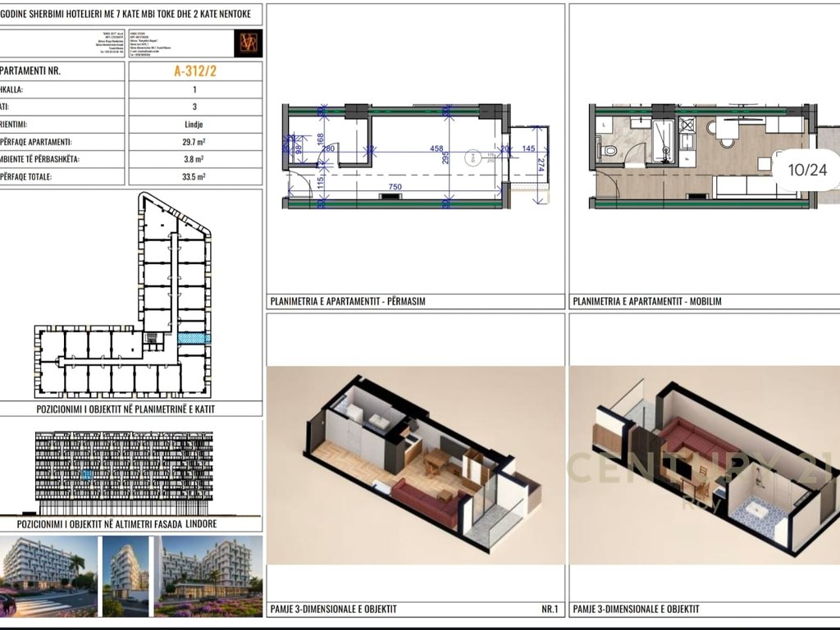
Task: Click the toilet symbol in furnished plan
Action: [608, 151]
